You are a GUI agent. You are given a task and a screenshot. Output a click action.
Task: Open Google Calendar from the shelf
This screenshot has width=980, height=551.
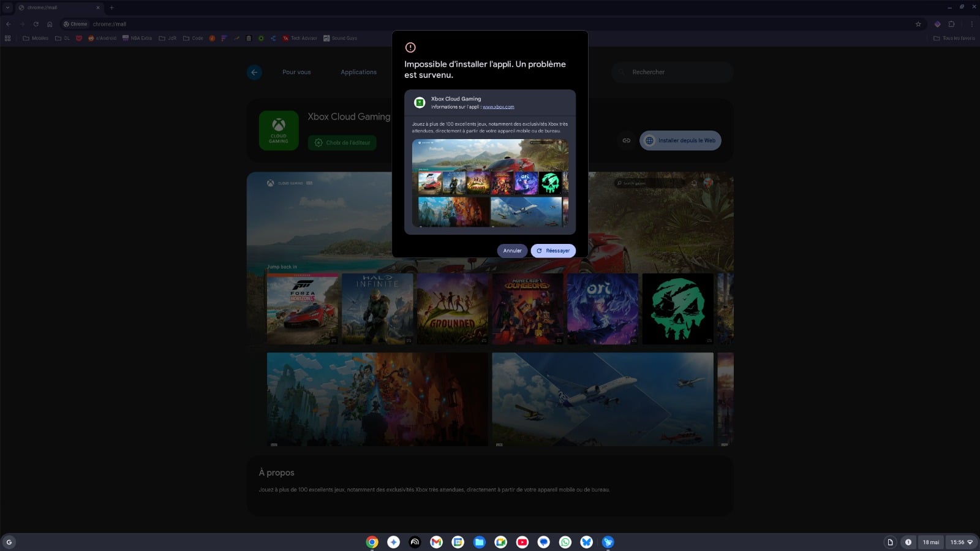pyautogui.click(x=458, y=542)
